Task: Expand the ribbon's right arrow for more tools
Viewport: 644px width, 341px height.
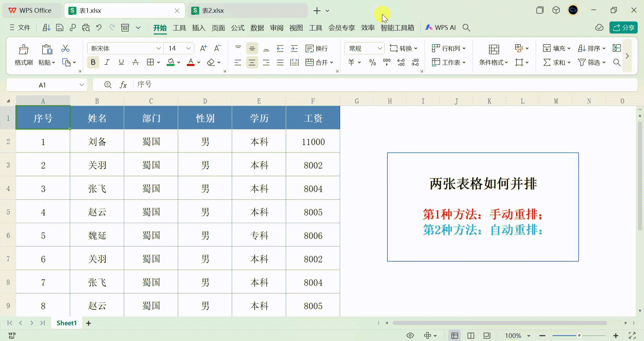Action: [627, 56]
